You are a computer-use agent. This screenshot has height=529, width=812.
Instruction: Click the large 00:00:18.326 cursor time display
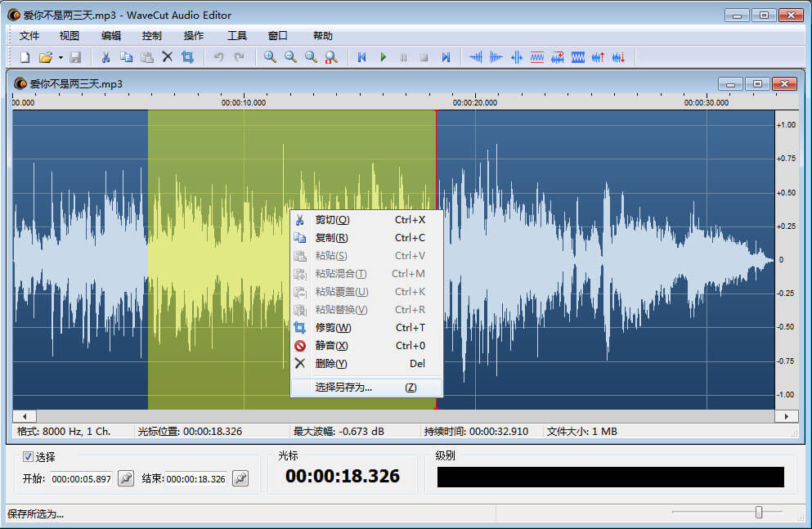point(343,476)
